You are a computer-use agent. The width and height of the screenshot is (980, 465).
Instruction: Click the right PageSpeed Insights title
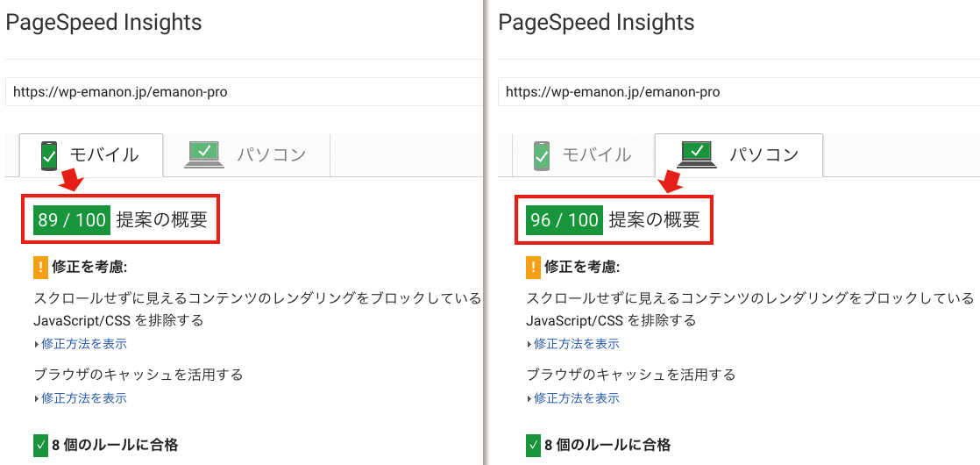click(x=596, y=23)
